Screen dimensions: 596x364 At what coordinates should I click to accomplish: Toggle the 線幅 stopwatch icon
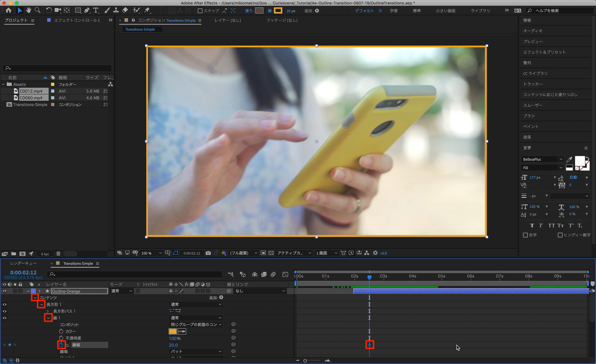[61, 345]
